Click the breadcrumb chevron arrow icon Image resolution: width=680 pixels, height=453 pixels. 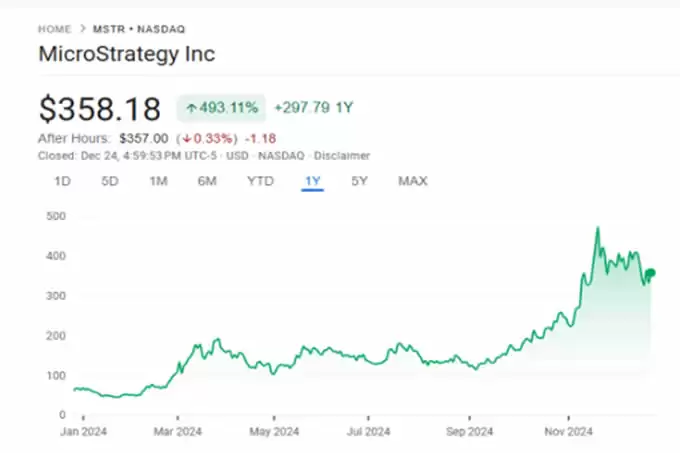point(82,29)
